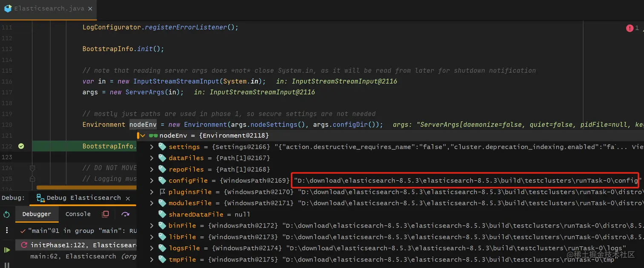The width and height of the screenshot is (644, 268).
Task: Click the Rerun Debug Elasticsearch icon
Action: point(7,214)
